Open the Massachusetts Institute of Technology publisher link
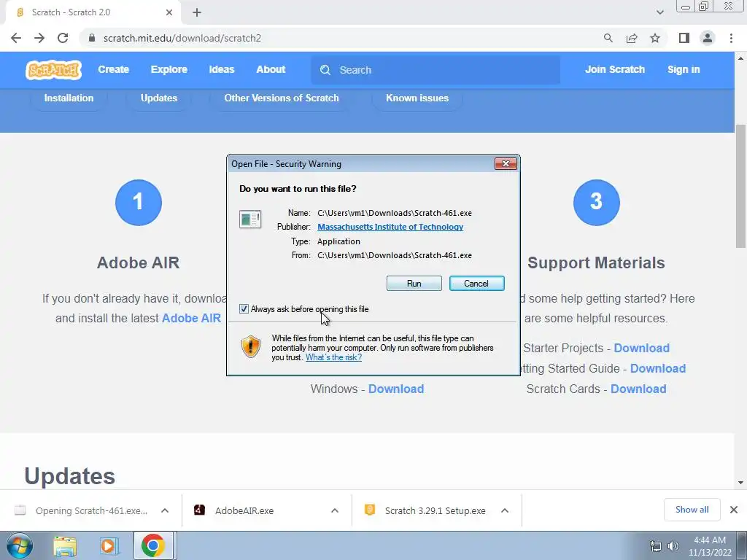 tap(390, 227)
